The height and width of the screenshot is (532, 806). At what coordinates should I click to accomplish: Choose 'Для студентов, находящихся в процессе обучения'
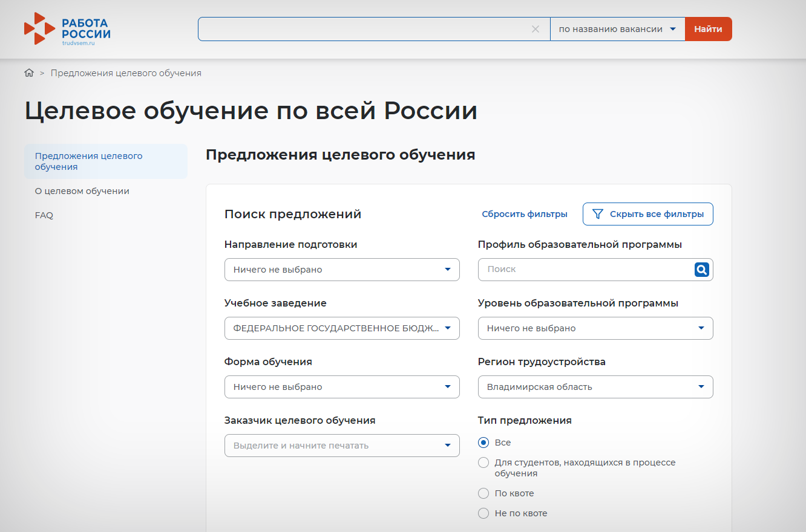pyautogui.click(x=483, y=462)
